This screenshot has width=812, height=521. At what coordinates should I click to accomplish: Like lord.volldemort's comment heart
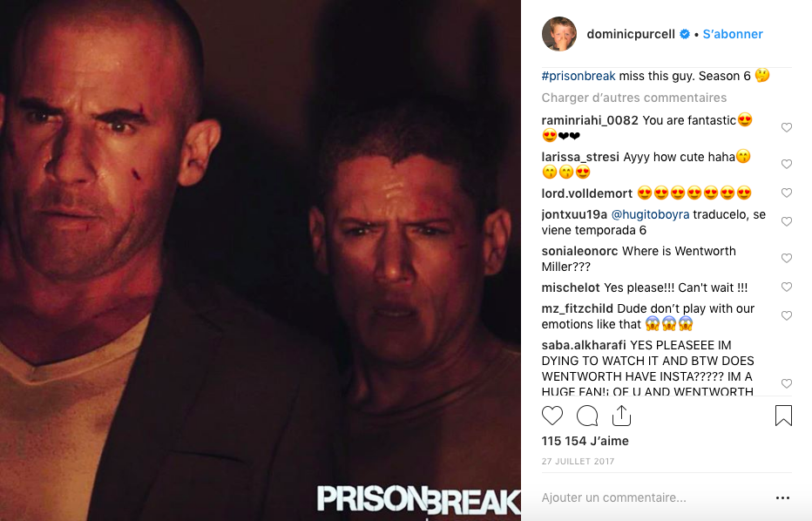coord(787,193)
